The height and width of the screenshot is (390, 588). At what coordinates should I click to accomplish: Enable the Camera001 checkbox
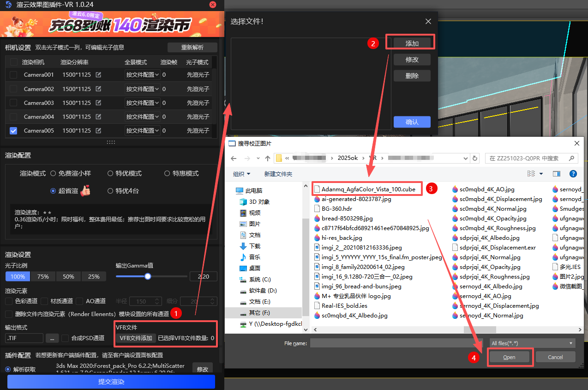pyautogui.click(x=13, y=75)
